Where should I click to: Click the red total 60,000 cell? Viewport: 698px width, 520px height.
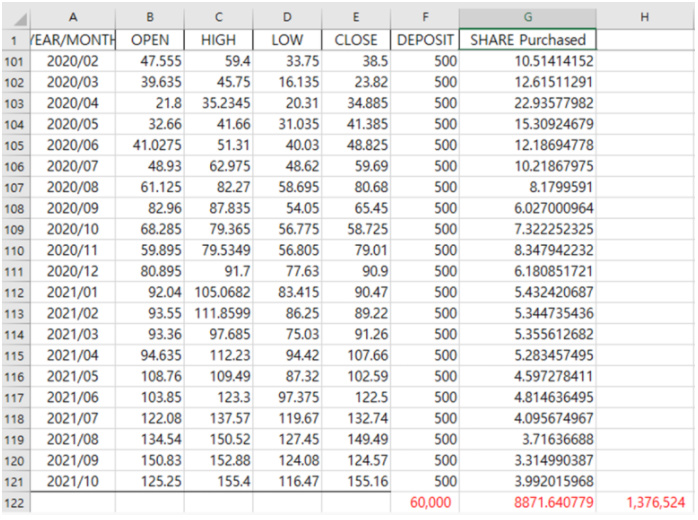[x=425, y=503]
